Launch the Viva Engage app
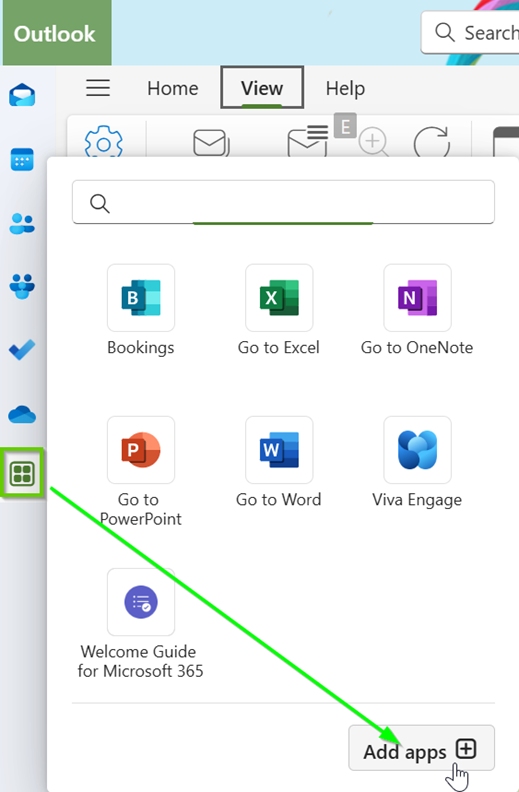Image resolution: width=519 pixels, height=792 pixels. coord(417,450)
